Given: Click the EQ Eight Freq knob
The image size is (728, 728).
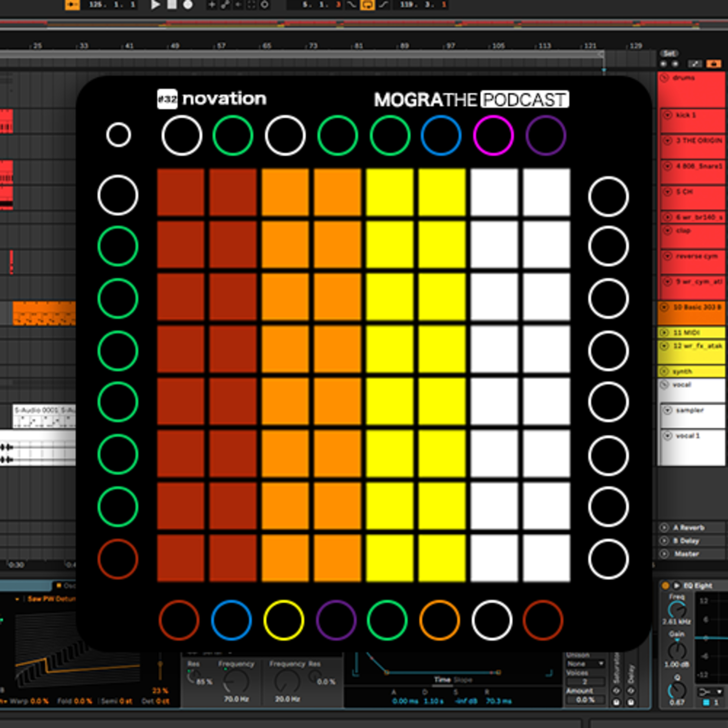Looking at the screenshot, I should click(677, 610).
